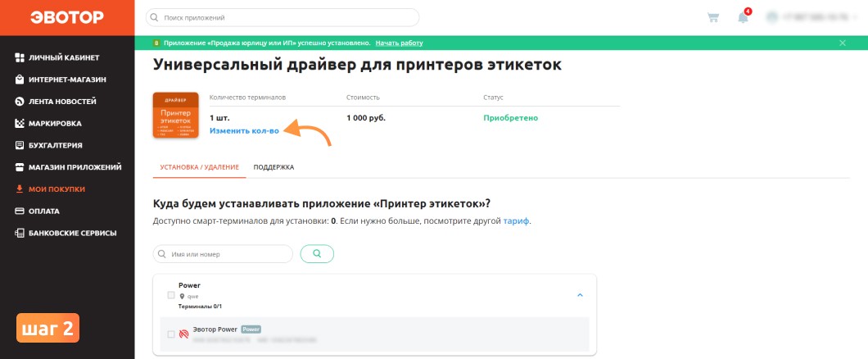Screen dimensions: 868x359
Task: Open Магазин приложений menu item
Action: pos(75,167)
